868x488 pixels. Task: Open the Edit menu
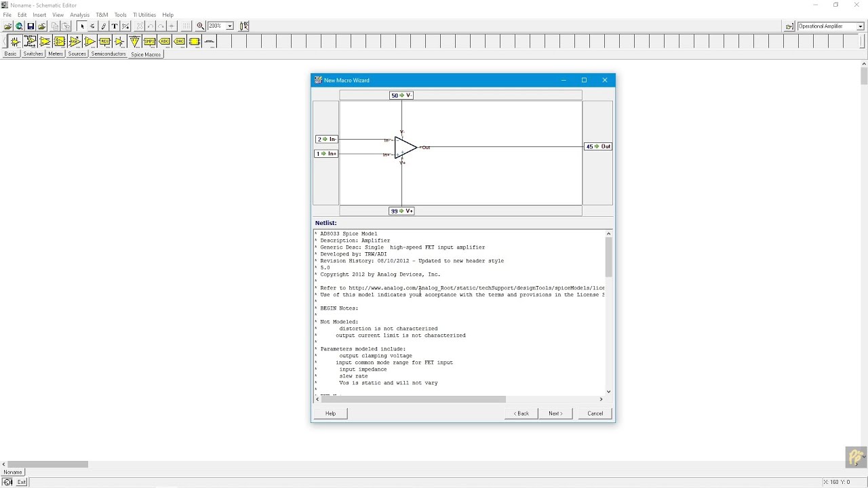(x=22, y=14)
